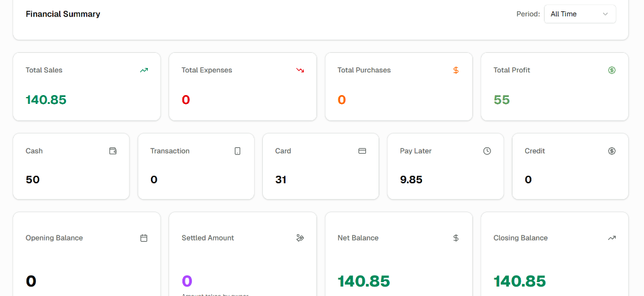Click the credit card icon on Card tile
This screenshot has width=644, height=296.
pyautogui.click(x=362, y=151)
